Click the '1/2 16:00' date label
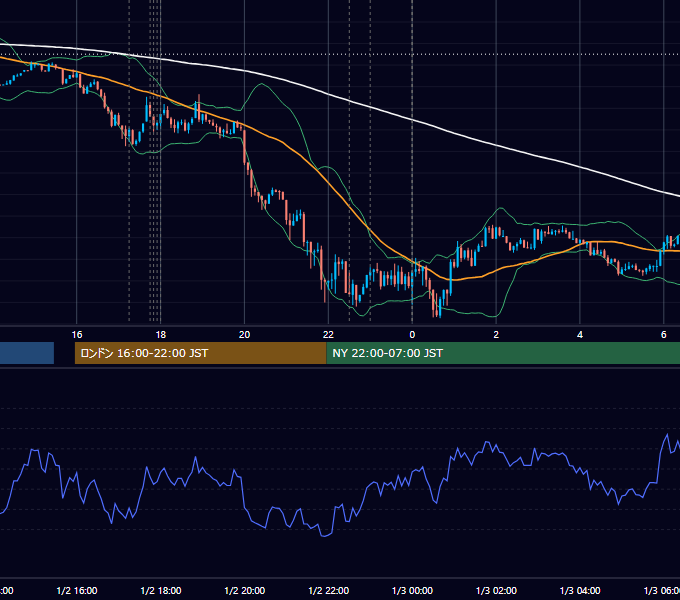The height and width of the screenshot is (600, 680). coord(77,591)
